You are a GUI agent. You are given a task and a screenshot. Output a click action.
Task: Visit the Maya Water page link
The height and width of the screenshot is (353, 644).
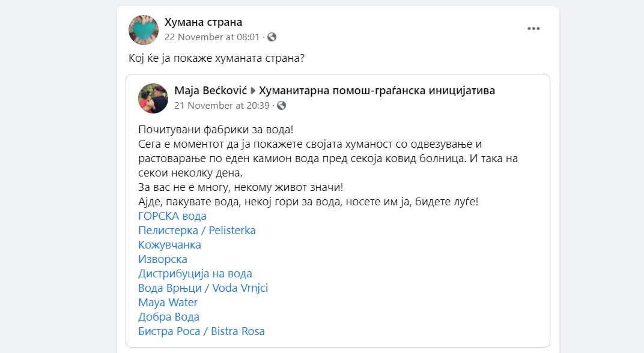(x=168, y=303)
